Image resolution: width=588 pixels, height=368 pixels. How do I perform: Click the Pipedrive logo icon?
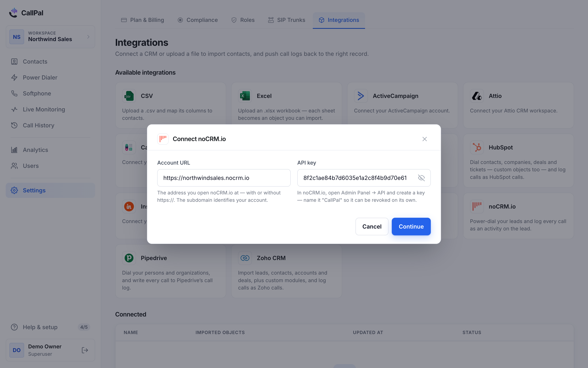coord(129,258)
